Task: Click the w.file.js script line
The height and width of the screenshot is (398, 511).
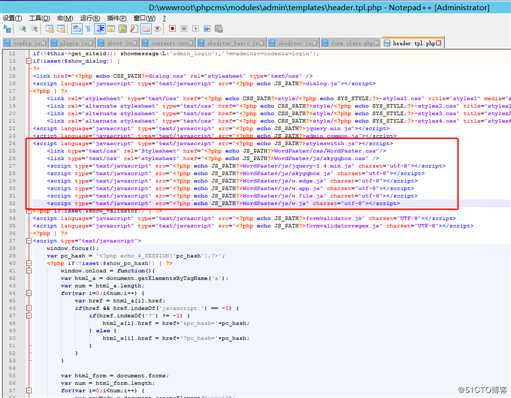Action: (232, 196)
